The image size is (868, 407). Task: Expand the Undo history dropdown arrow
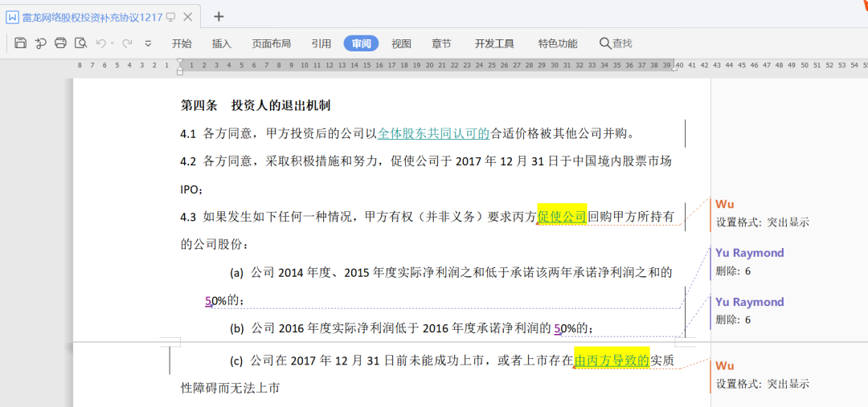[113, 43]
